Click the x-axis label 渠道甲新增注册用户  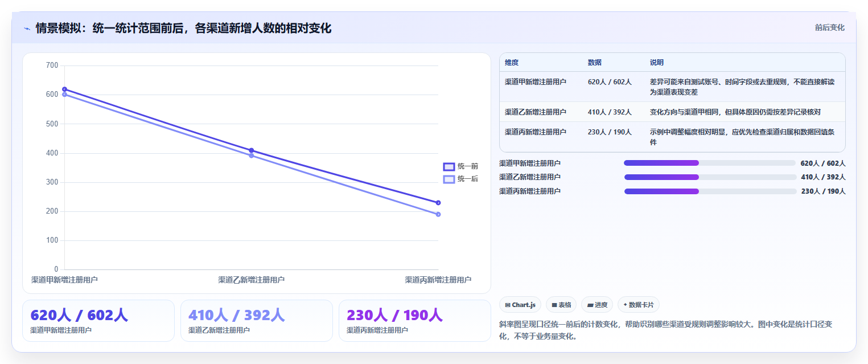click(x=64, y=280)
